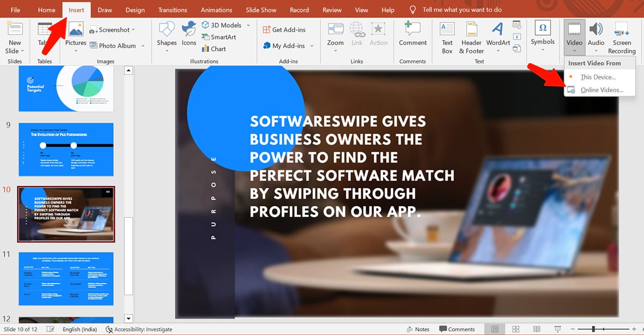Select slide 11 thumbnail
Screen dimensions: 644x335
tap(67, 279)
